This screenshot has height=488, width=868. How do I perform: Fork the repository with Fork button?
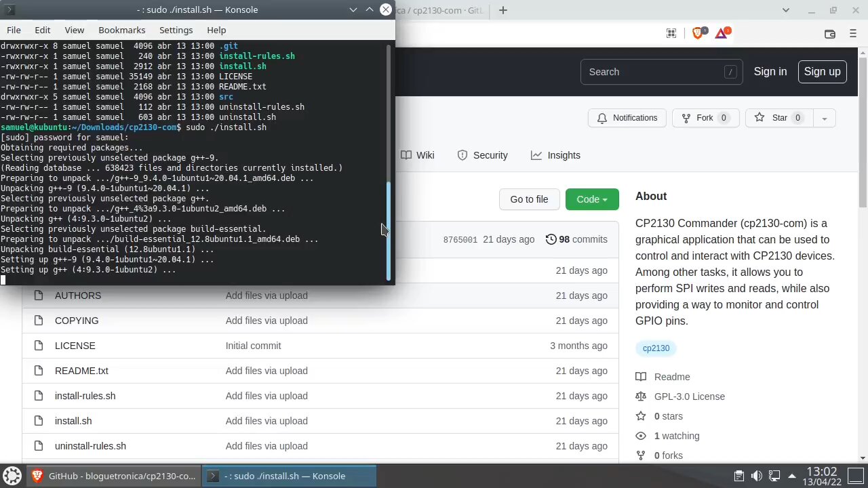tap(705, 118)
